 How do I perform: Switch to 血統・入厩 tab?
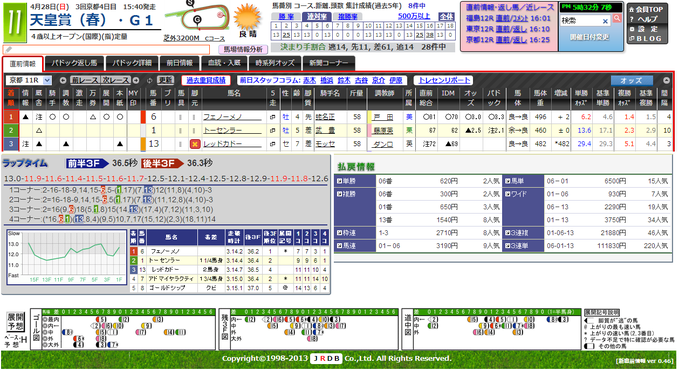click(x=224, y=63)
